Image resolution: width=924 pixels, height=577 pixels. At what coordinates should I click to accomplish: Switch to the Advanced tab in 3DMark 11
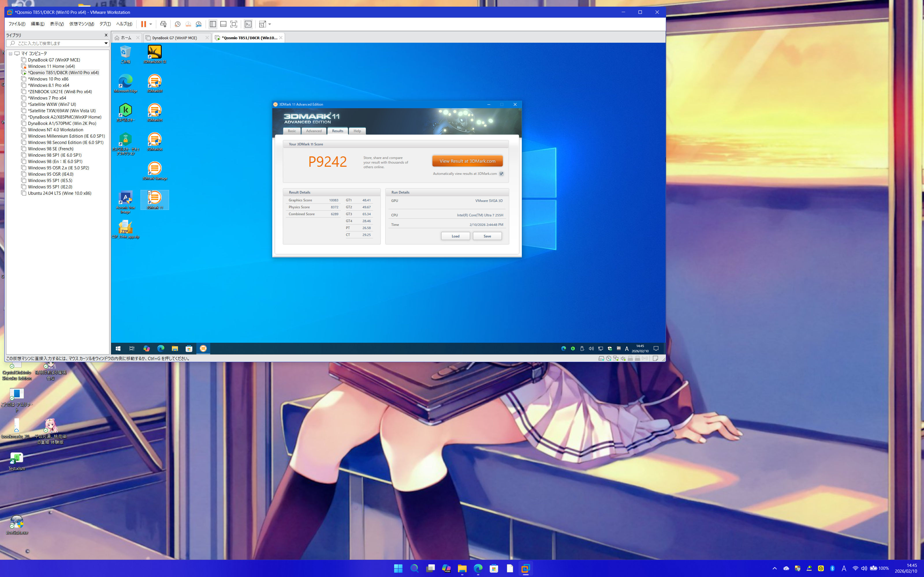tap(314, 131)
